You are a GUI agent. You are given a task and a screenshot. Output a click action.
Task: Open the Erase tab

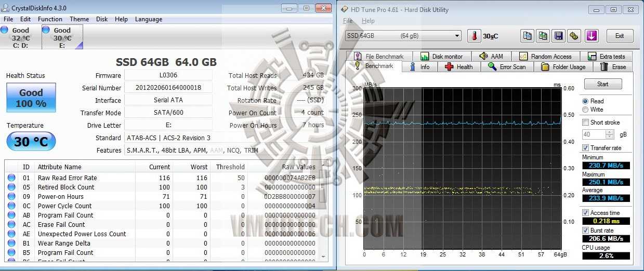(x=613, y=66)
